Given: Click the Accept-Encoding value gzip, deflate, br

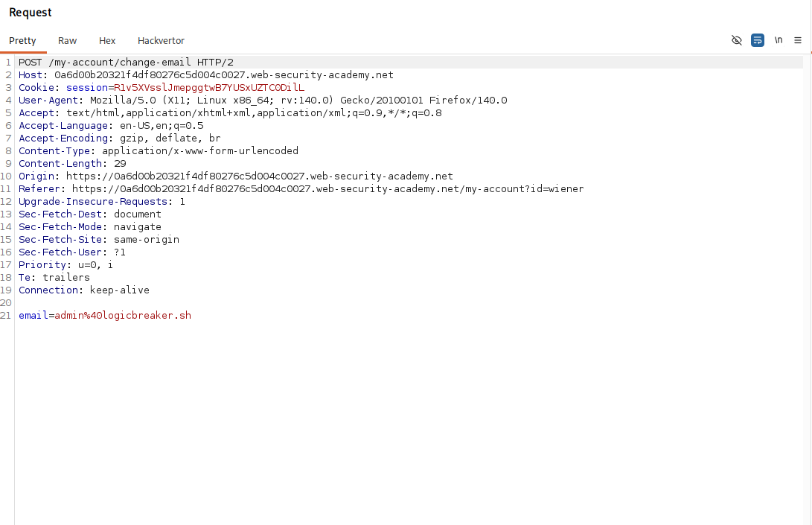Looking at the screenshot, I should (170, 139).
